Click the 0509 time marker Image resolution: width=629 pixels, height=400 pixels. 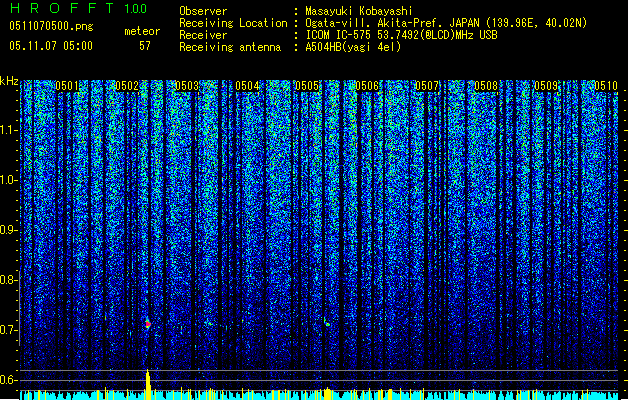tap(546, 86)
